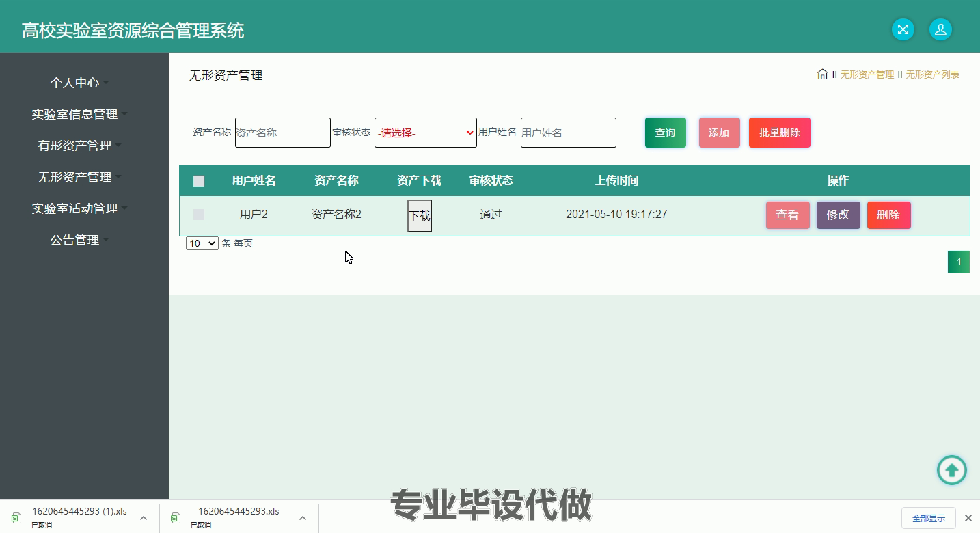Click the 查询 search button
The image size is (980, 533).
click(x=666, y=133)
